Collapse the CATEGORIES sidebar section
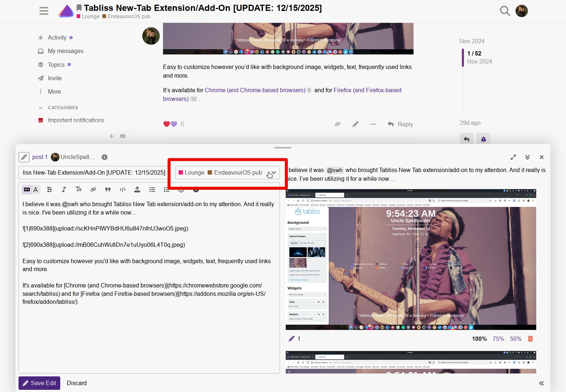 (41, 108)
